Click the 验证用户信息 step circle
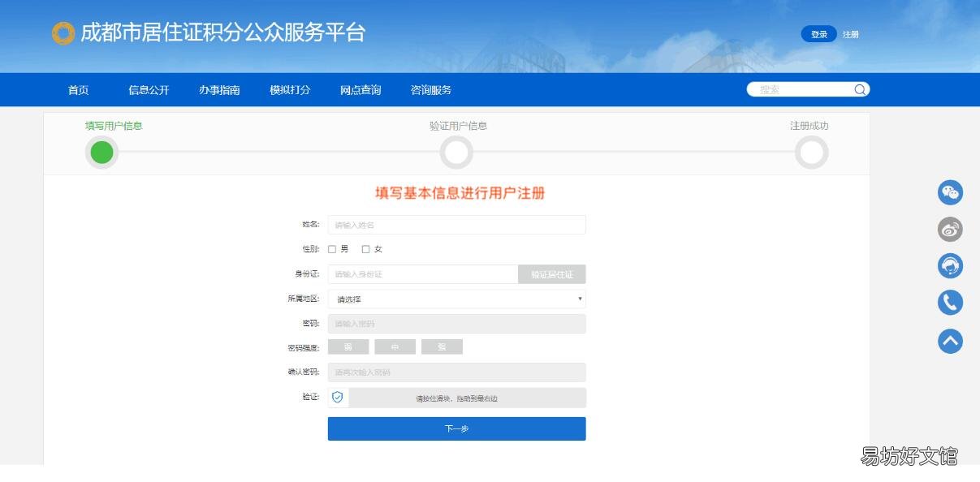This screenshot has width=980, height=482. [456, 153]
